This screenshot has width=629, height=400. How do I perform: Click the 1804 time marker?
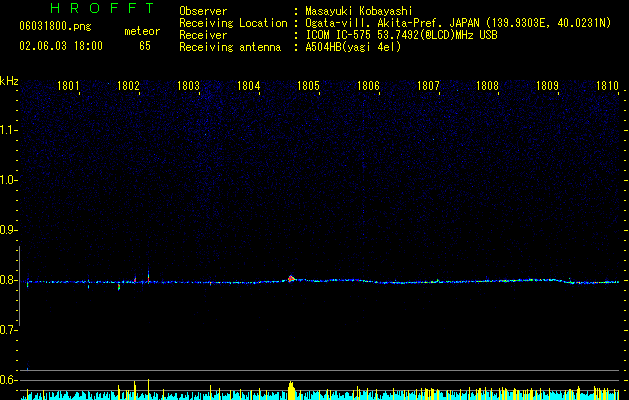coord(248,86)
